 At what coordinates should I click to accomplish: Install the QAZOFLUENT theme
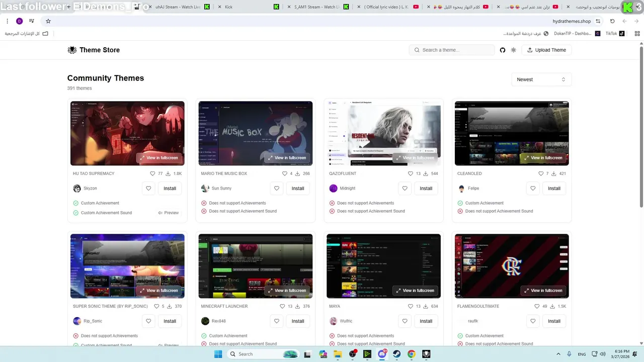pyautogui.click(x=426, y=188)
